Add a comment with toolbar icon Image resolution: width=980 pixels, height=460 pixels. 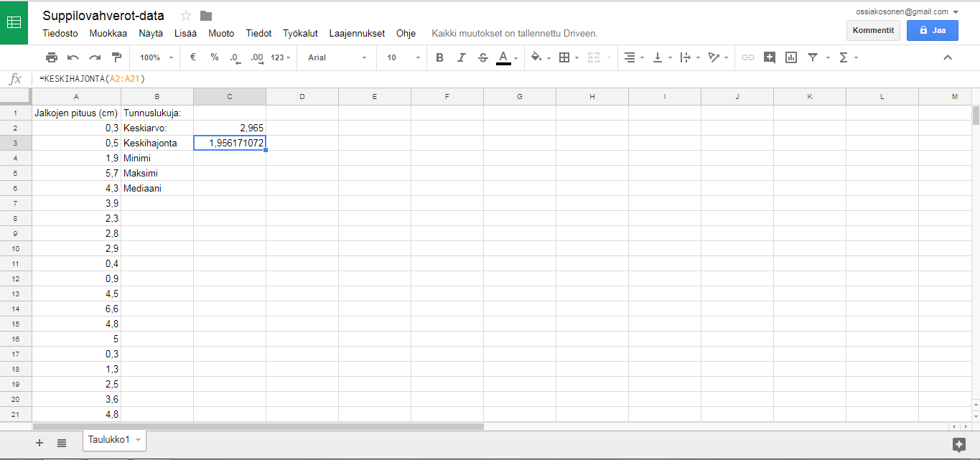[x=770, y=57]
